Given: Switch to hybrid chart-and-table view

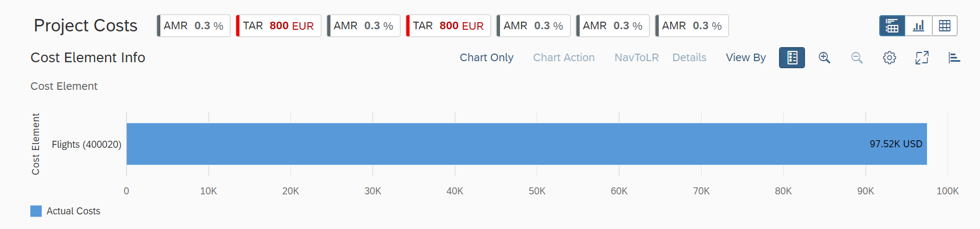Looking at the screenshot, I should [x=892, y=26].
